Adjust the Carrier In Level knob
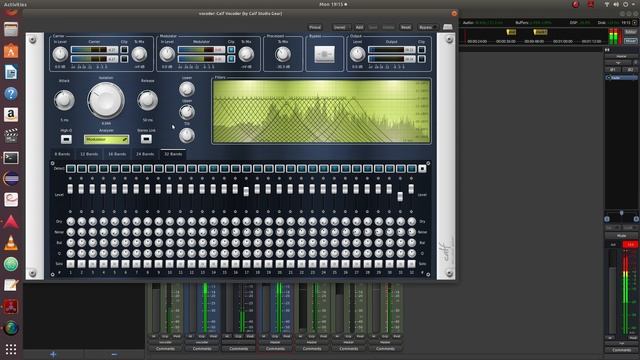Image resolution: width=640 pixels, height=360 pixels. pos(60,54)
